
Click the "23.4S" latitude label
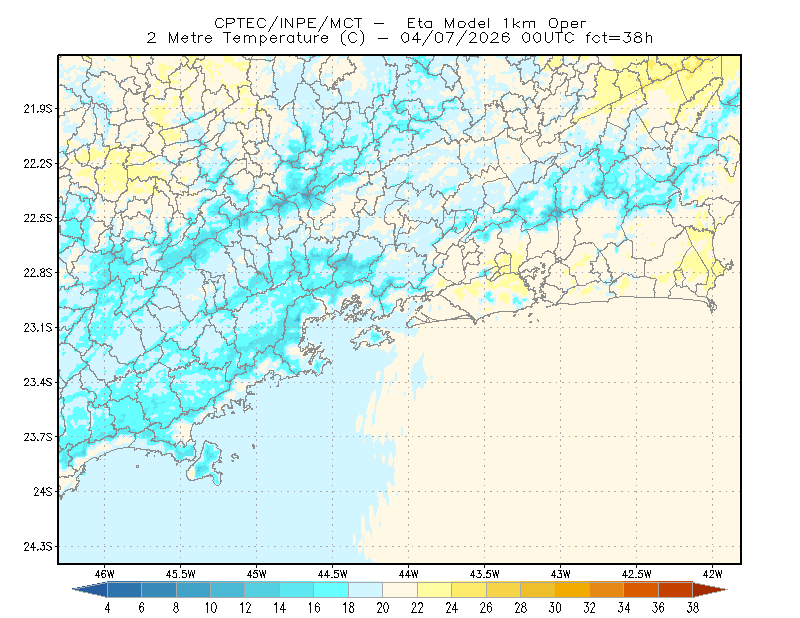click(x=38, y=382)
